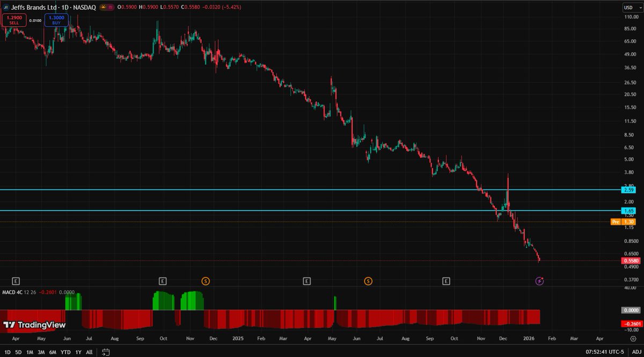
Task: Click the 1.65 cyan price line label
Action: 628,211
